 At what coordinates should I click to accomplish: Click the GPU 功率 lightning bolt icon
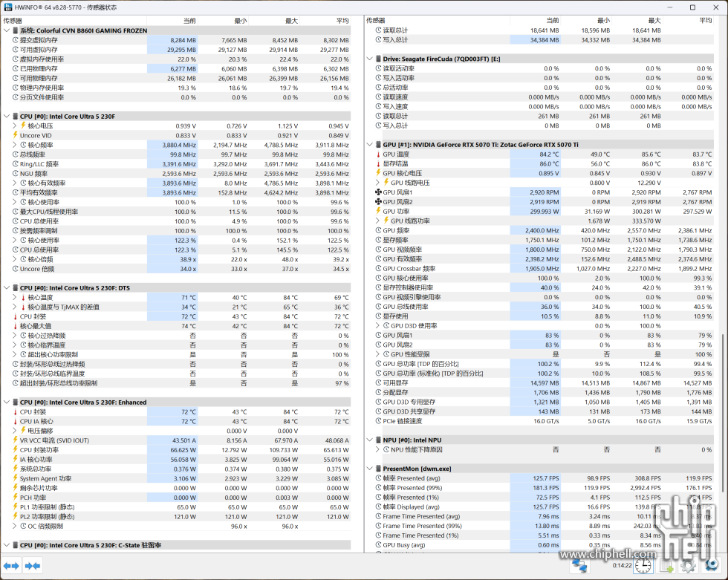click(x=377, y=212)
